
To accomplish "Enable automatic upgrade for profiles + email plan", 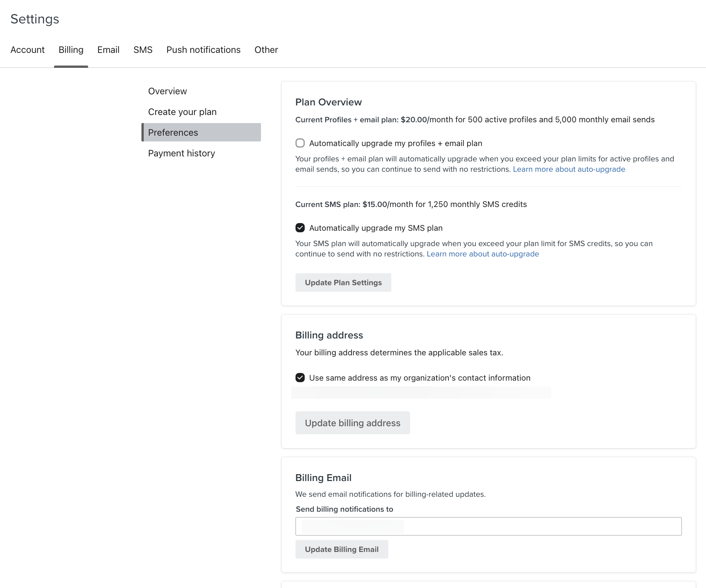I will click(300, 143).
